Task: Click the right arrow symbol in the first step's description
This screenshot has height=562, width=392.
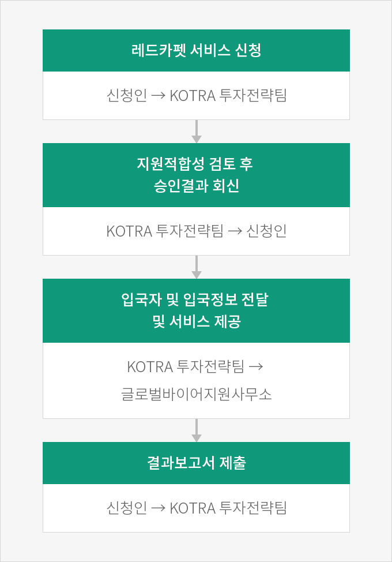Action: (x=158, y=96)
